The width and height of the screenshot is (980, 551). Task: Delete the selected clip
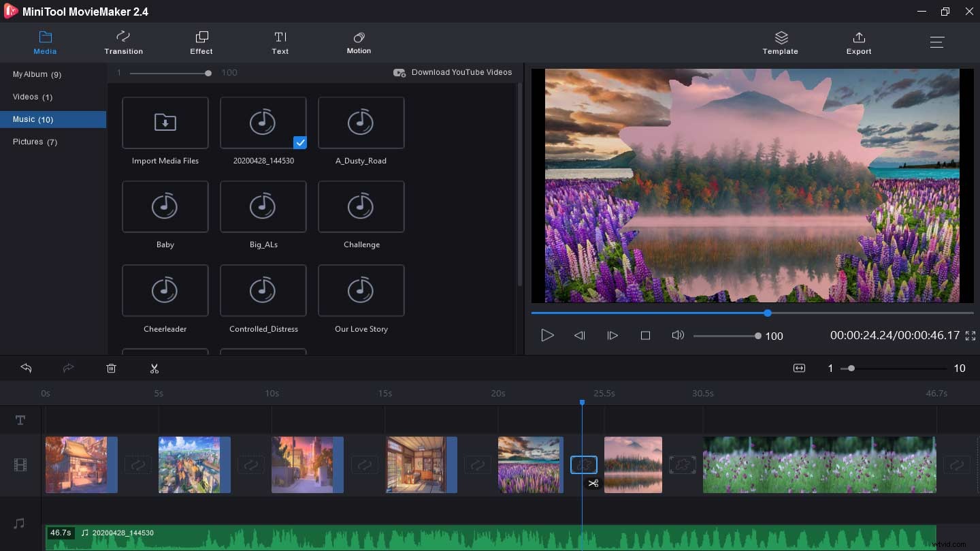click(x=111, y=368)
